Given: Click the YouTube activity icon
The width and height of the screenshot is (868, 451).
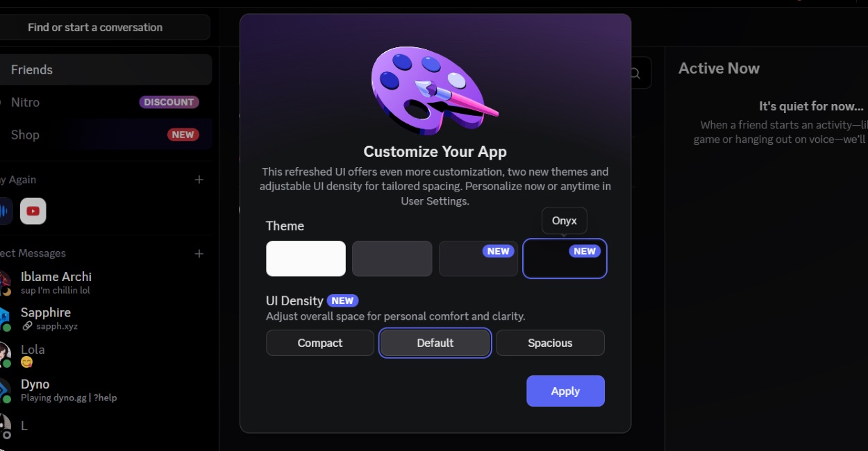Looking at the screenshot, I should click(33, 211).
